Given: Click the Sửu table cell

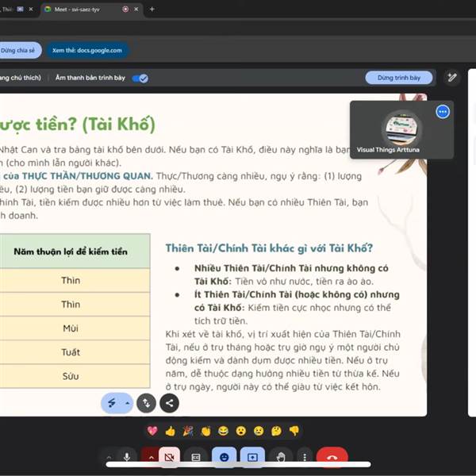Looking at the screenshot, I should pyautogui.click(x=71, y=376).
